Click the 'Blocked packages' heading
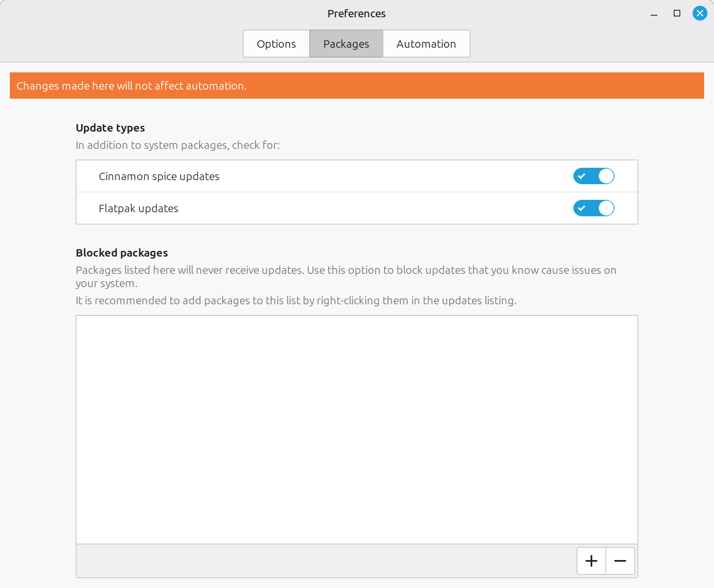This screenshot has width=714, height=588. (122, 253)
